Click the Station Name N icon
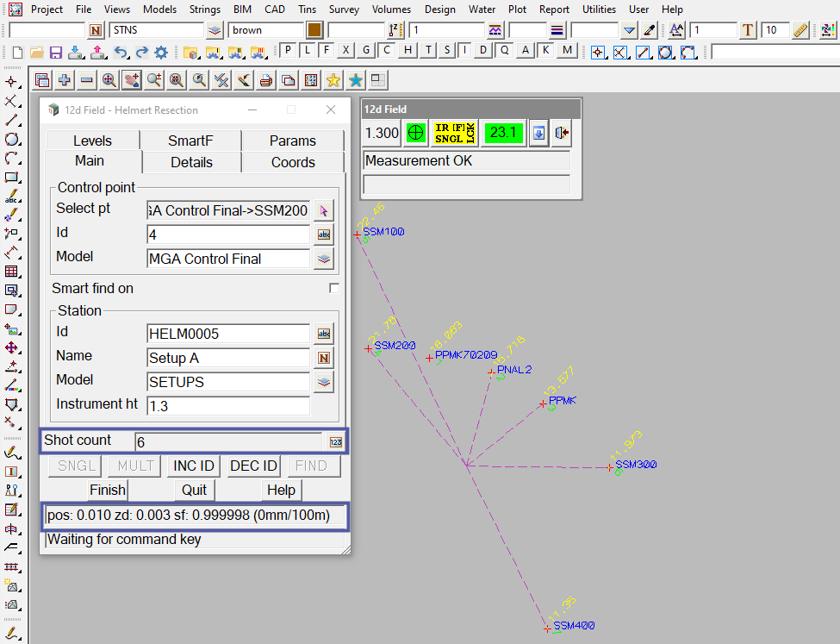This screenshot has width=840, height=644. [323, 358]
